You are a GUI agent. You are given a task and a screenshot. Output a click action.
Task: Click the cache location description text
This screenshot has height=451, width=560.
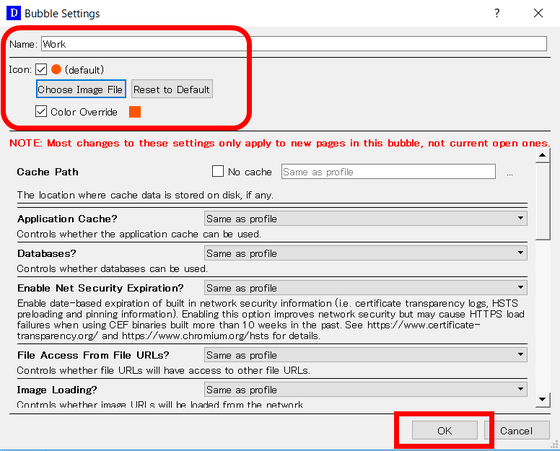click(145, 195)
